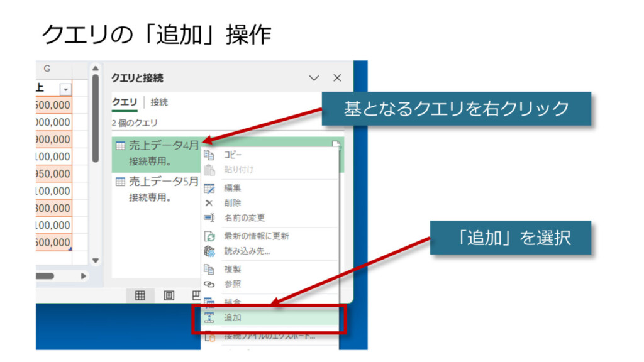Switch to the 接続 tab
Viewport: 644px width, 362px height.
(x=159, y=102)
